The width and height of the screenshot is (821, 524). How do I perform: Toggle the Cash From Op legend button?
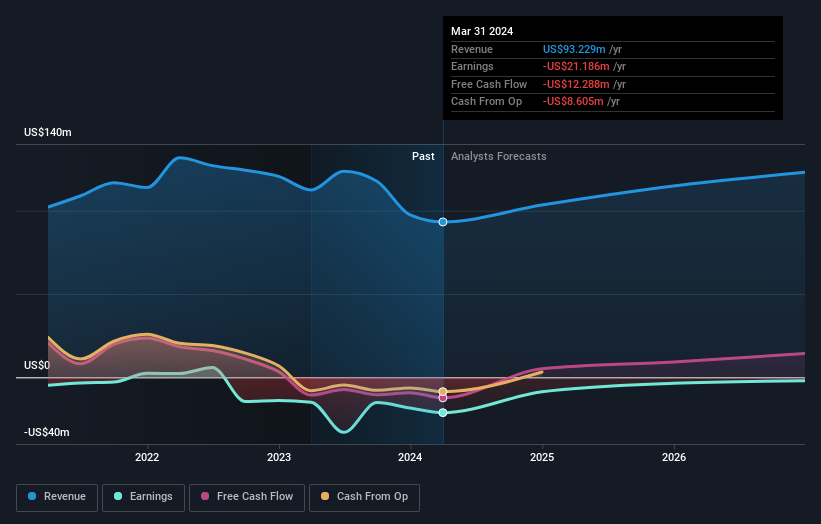coord(364,497)
